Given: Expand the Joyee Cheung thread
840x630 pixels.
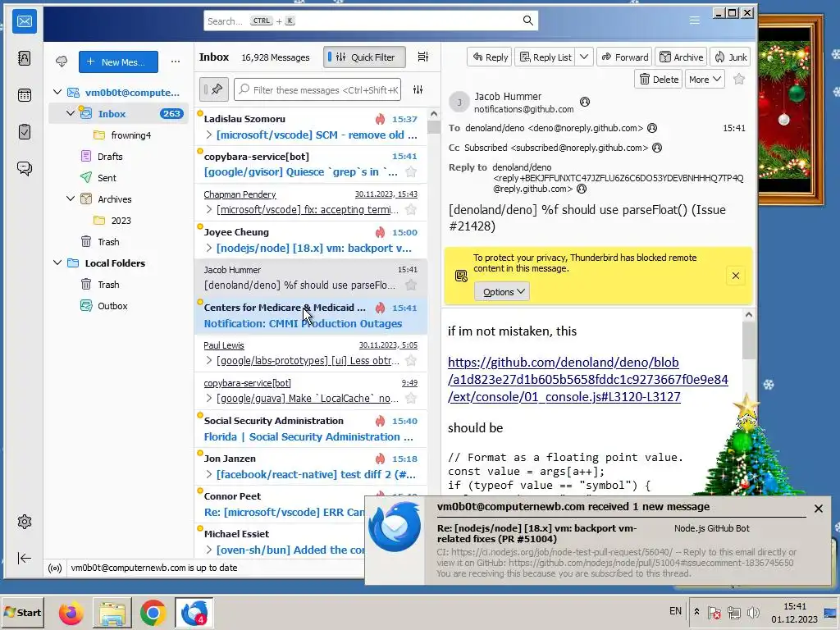Looking at the screenshot, I should pos(209,248).
